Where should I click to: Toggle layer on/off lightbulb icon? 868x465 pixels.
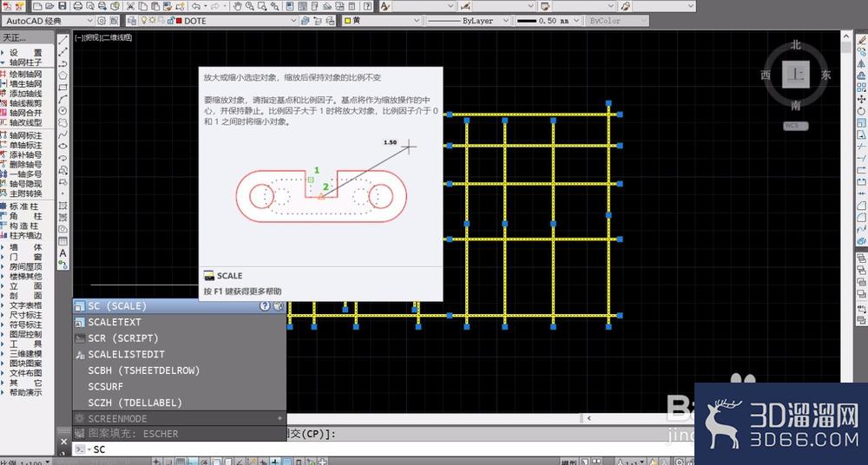click(144, 20)
